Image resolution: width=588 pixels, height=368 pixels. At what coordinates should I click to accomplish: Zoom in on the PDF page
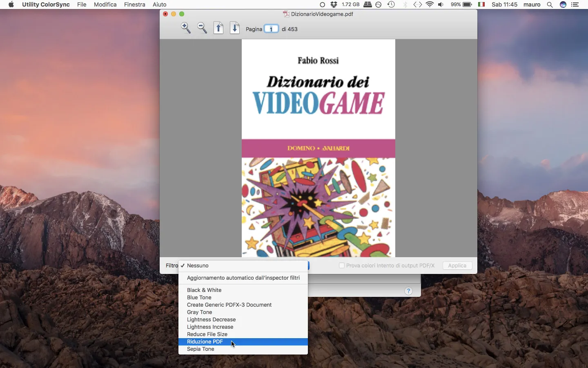click(186, 28)
